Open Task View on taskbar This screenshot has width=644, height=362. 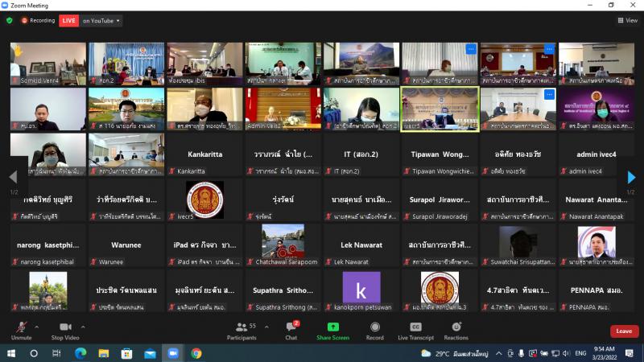tap(56, 353)
